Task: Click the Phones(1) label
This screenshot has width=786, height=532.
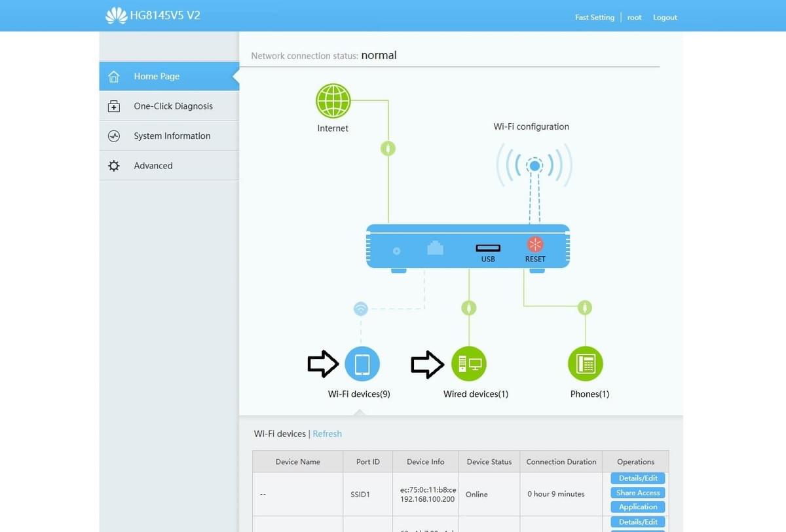Action: pos(589,394)
